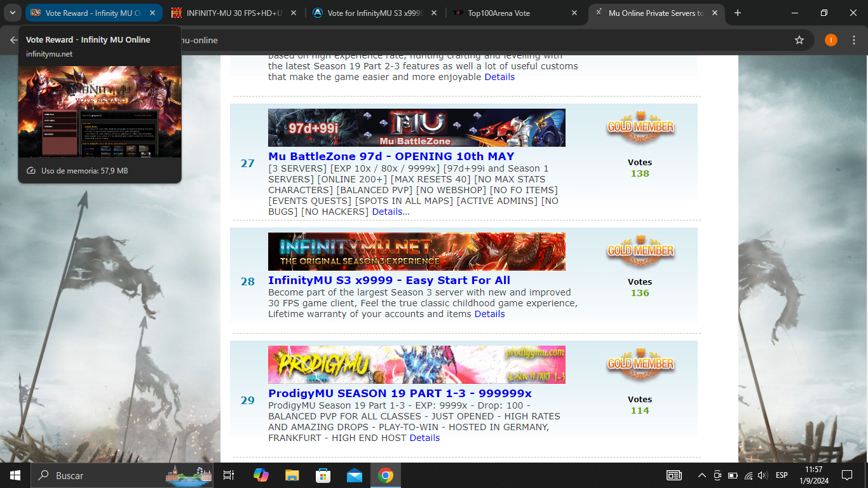Open Mu BattleZone 97d - OPENING 10th MAY link

(391, 156)
